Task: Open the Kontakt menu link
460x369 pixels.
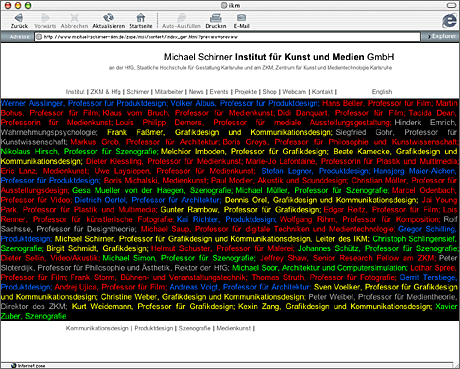Action: click(x=322, y=92)
